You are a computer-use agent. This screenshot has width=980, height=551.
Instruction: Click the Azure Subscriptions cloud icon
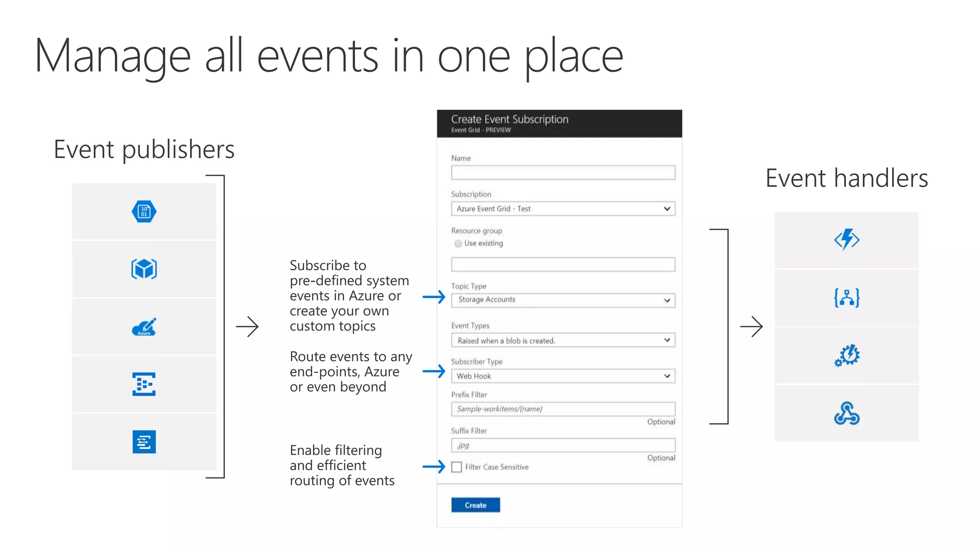coord(144,327)
